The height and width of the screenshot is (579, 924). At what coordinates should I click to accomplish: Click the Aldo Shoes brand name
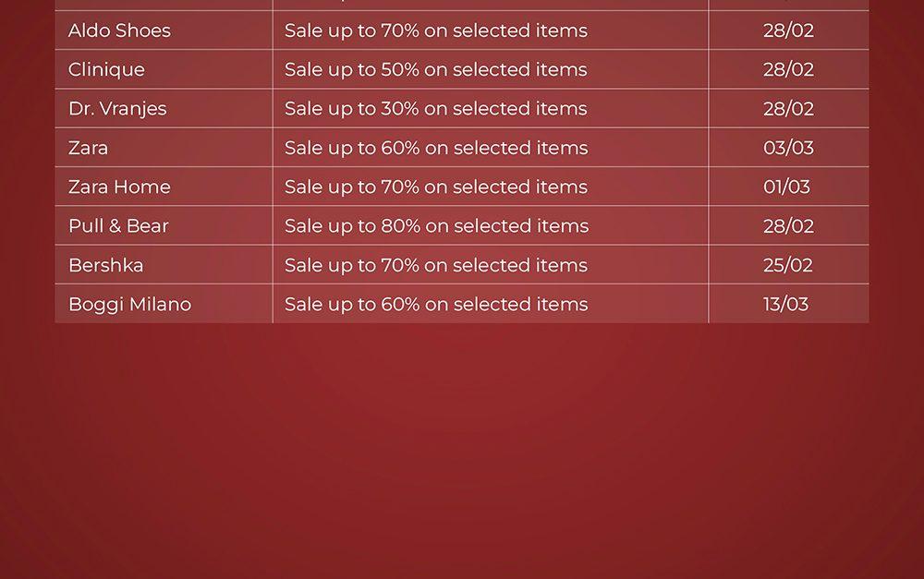tap(119, 30)
